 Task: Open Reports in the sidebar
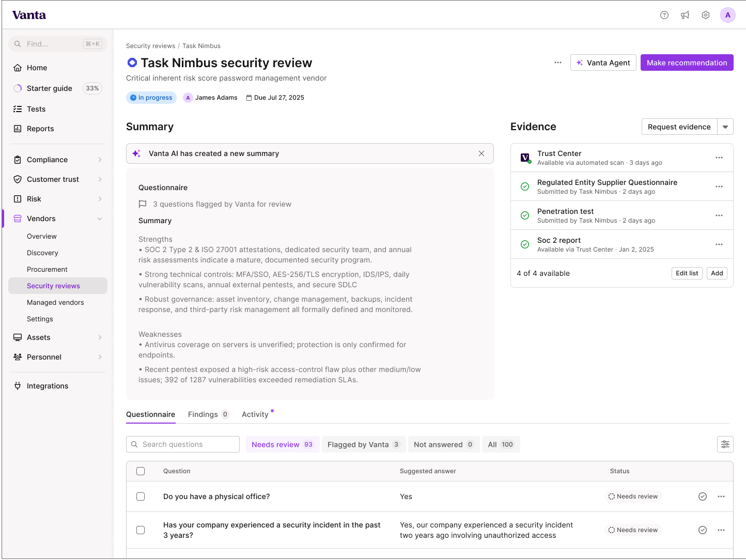click(x=58, y=129)
